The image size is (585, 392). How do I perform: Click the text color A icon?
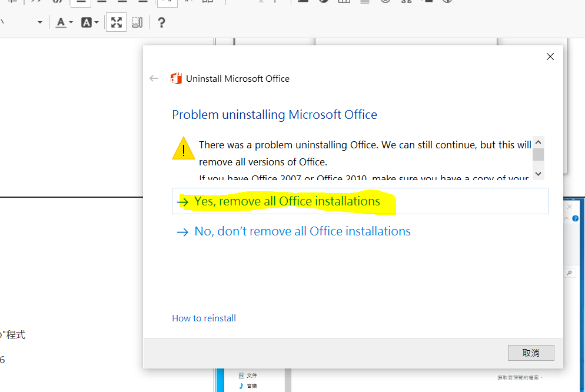pos(61,23)
